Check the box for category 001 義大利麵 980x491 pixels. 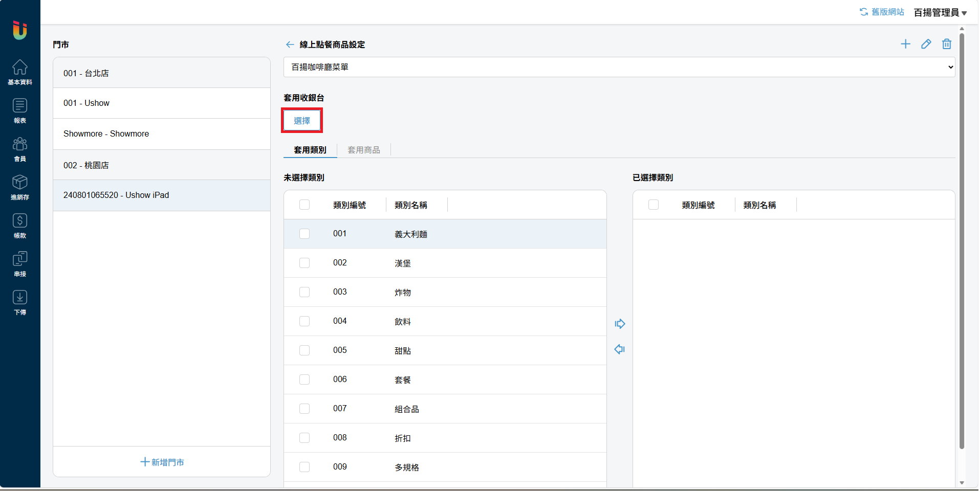coord(304,234)
